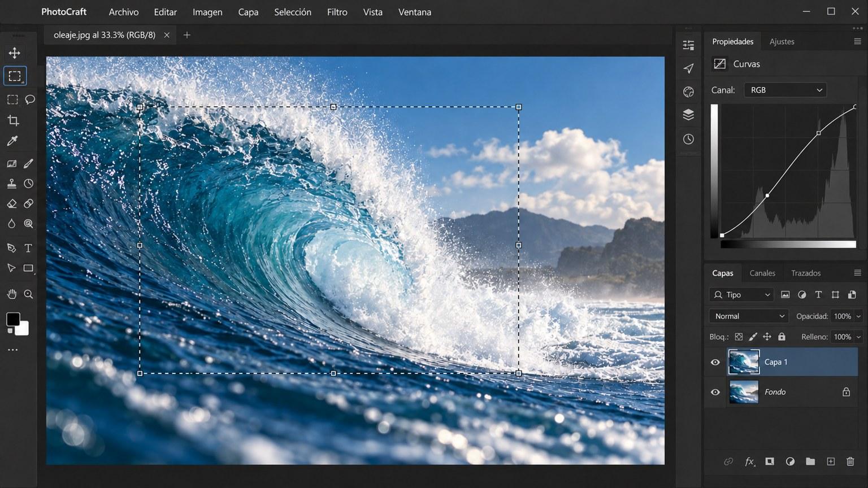Choose the Zoom magnifier tool
Image resolution: width=868 pixels, height=488 pixels.
tap(28, 294)
